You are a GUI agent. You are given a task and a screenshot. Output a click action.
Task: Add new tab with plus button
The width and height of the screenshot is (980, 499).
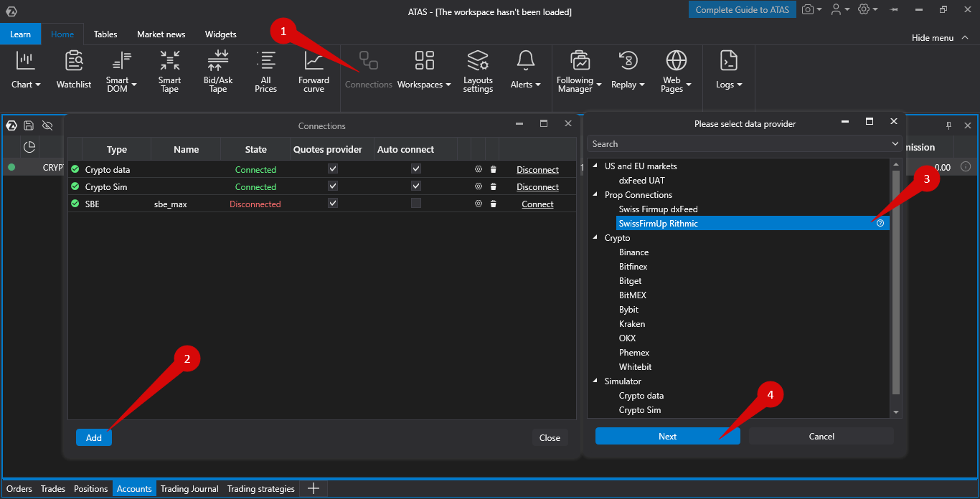coord(313,488)
